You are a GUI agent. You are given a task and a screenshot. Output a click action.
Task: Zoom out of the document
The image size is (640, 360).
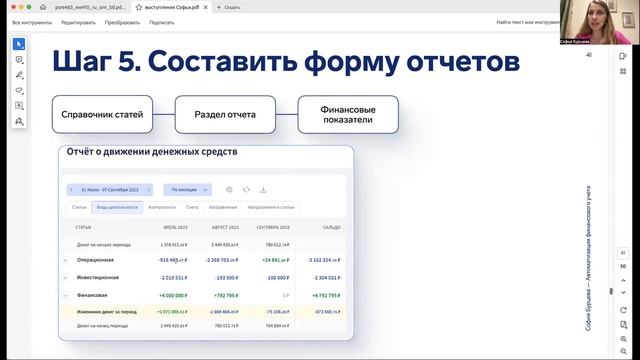[623, 351]
